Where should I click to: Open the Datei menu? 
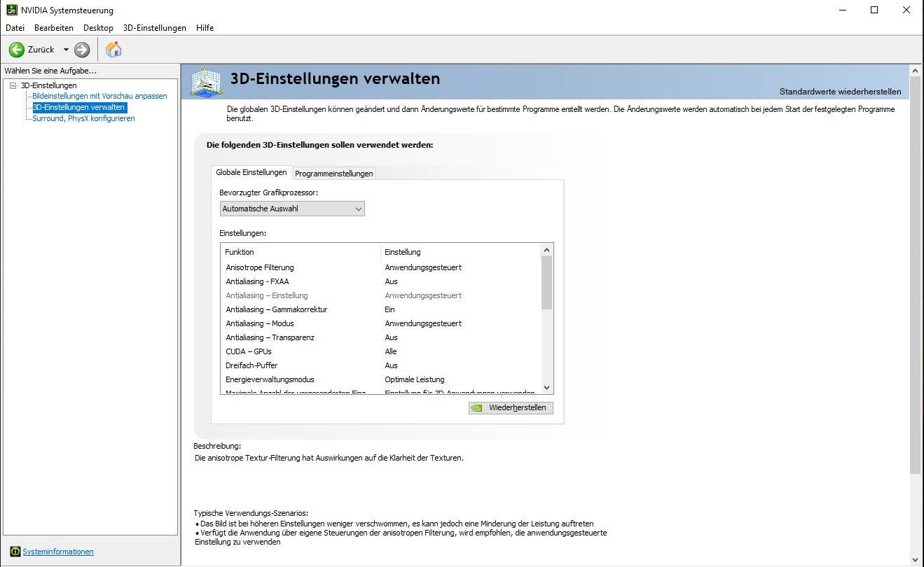(x=15, y=28)
